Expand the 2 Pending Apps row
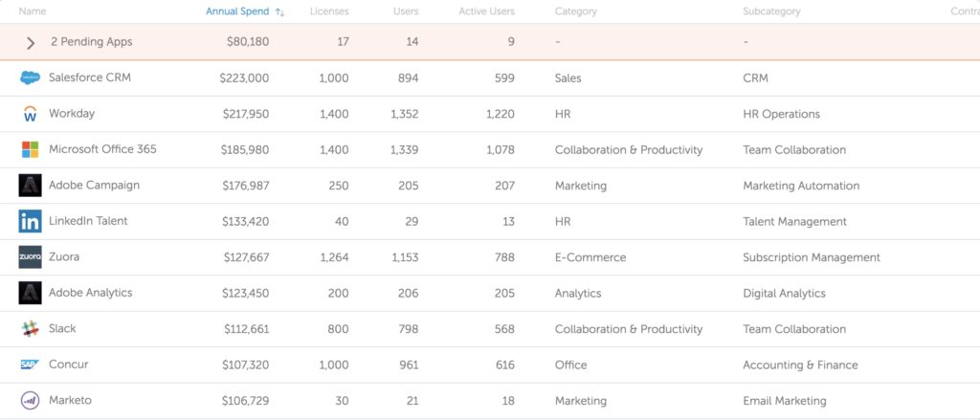980x420 pixels. tap(31, 42)
